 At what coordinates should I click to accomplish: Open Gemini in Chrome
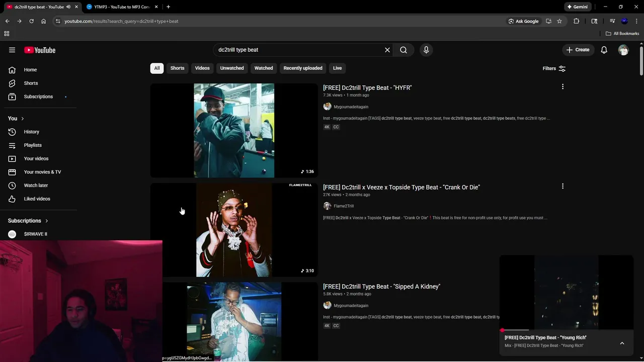(x=577, y=7)
